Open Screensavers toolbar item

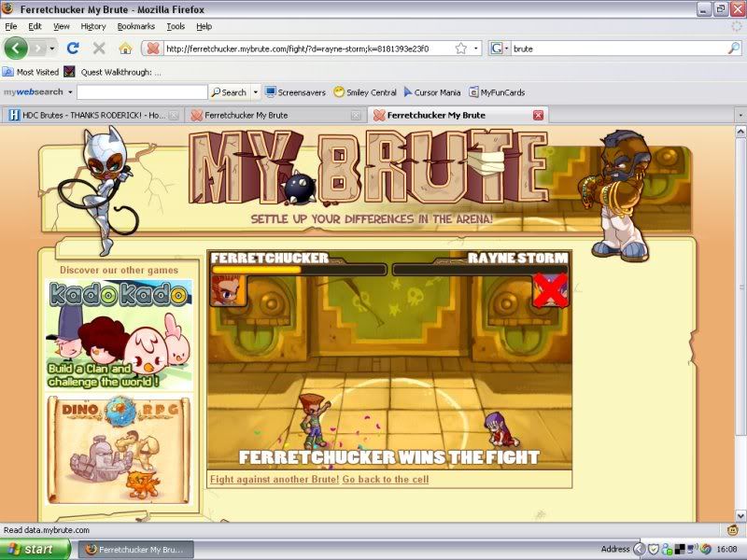pyautogui.click(x=295, y=92)
